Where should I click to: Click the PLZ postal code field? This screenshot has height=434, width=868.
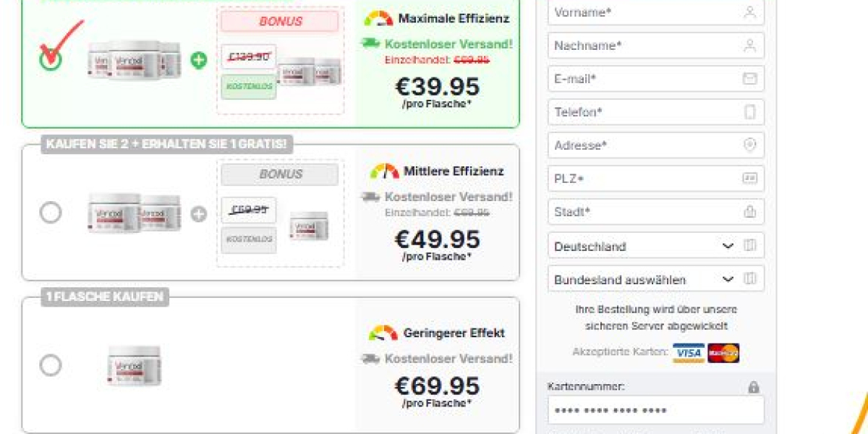coord(644,179)
